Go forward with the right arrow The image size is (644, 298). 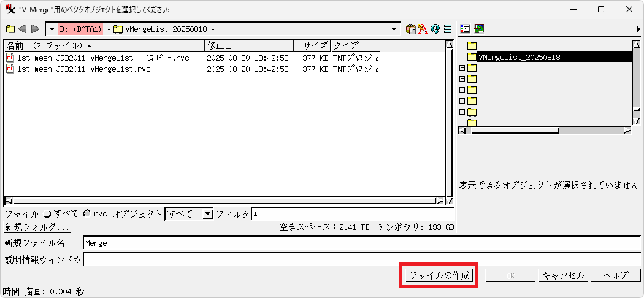35,29
